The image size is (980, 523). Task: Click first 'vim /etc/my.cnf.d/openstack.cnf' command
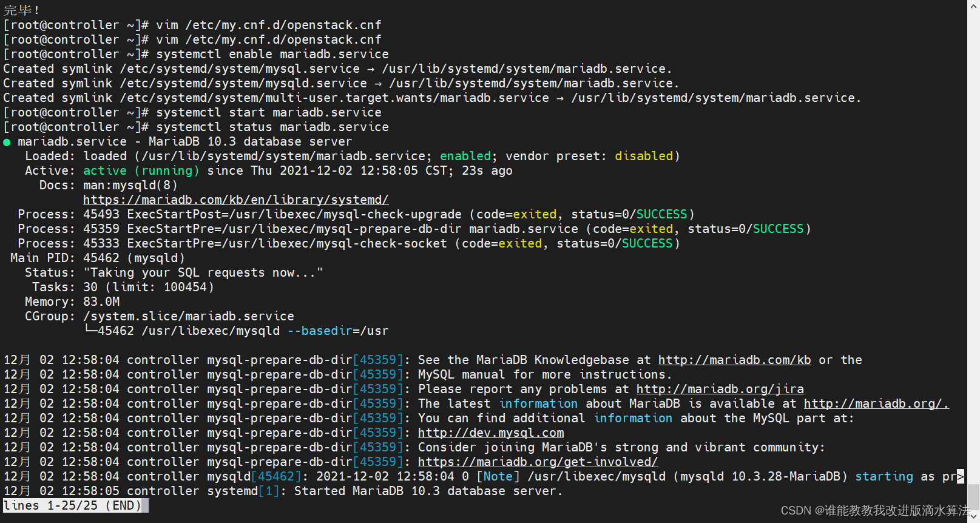[x=269, y=25]
